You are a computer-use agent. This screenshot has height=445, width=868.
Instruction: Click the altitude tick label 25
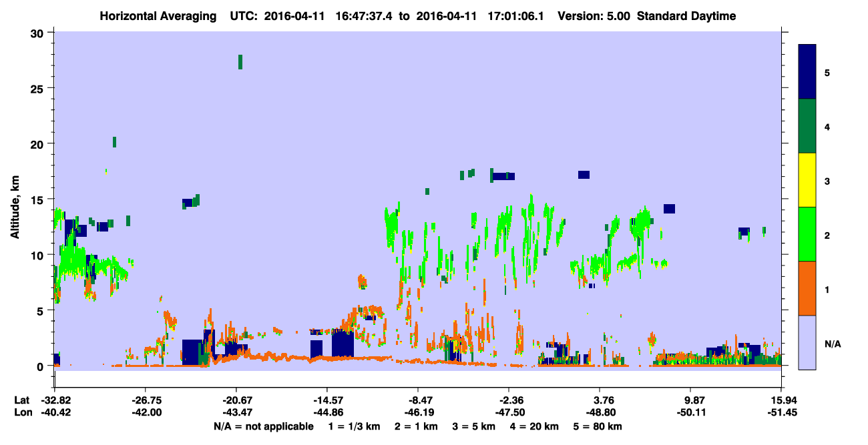[x=37, y=88]
